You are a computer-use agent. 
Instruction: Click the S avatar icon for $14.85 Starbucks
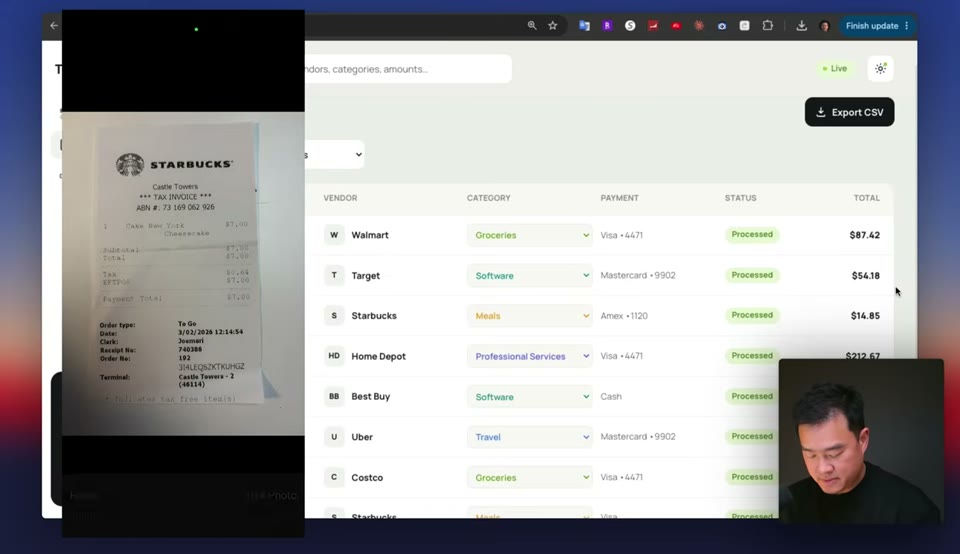(x=334, y=315)
